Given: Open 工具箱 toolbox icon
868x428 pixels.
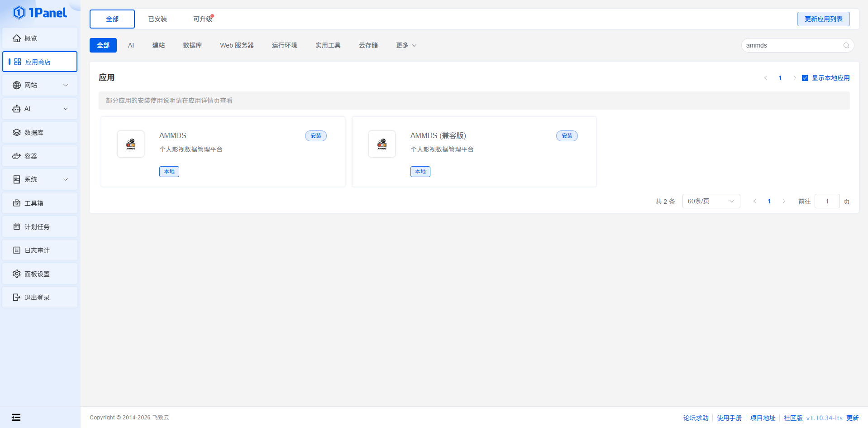Looking at the screenshot, I should 17,203.
